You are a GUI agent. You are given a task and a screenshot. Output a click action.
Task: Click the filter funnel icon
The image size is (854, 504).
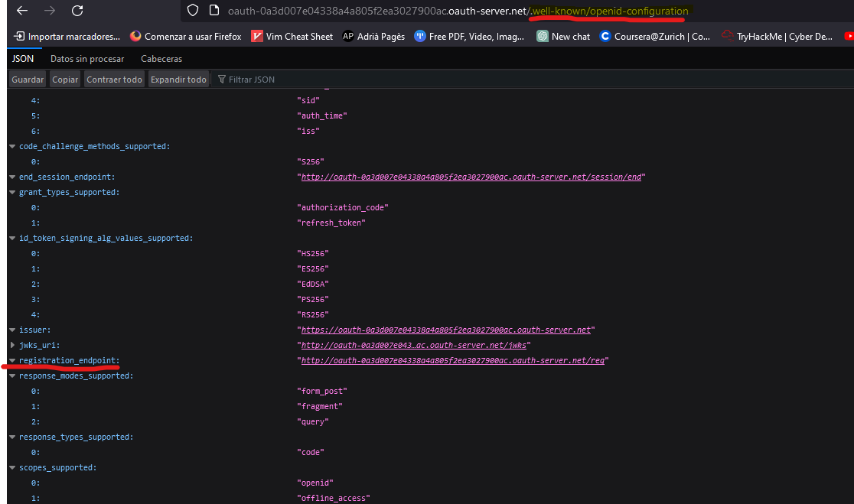click(x=222, y=80)
